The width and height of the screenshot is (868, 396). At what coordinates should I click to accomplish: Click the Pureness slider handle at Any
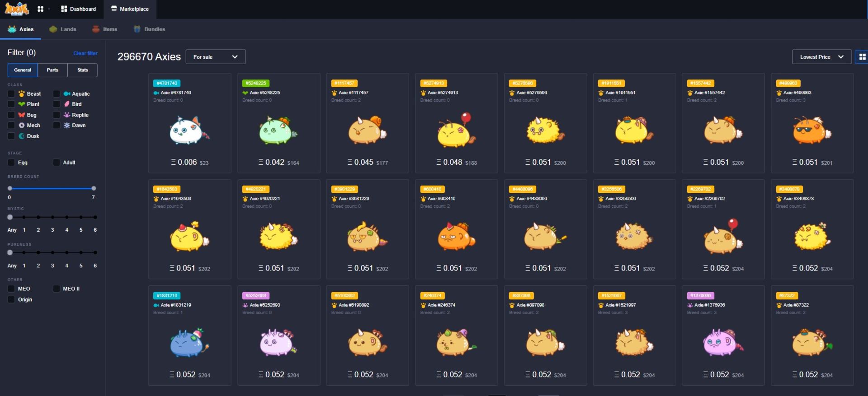coord(10,253)
